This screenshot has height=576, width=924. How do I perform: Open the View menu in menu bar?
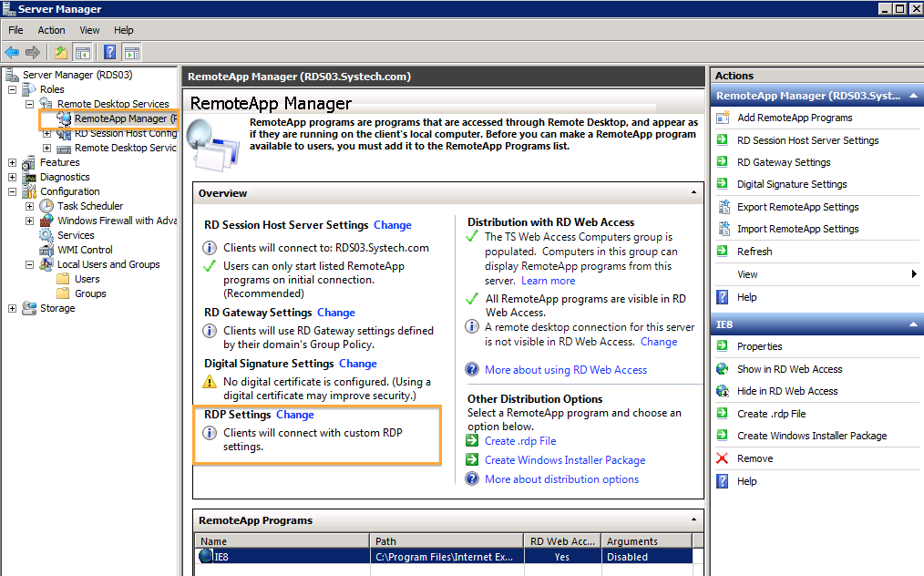coord(89,30)
